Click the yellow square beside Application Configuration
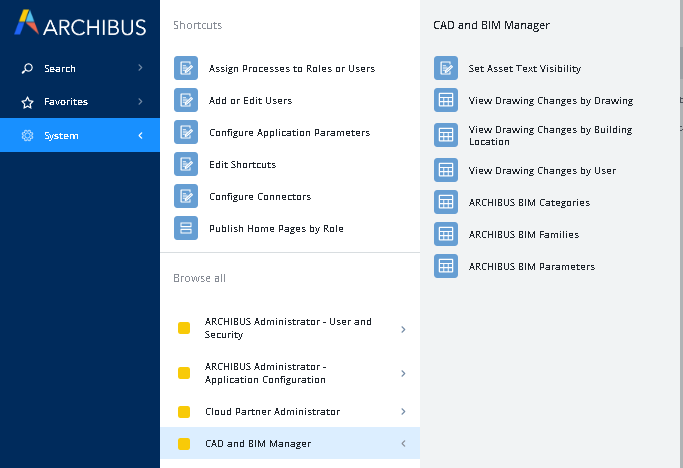This screenshot has height=468, width=683. (x=184, y=373)
